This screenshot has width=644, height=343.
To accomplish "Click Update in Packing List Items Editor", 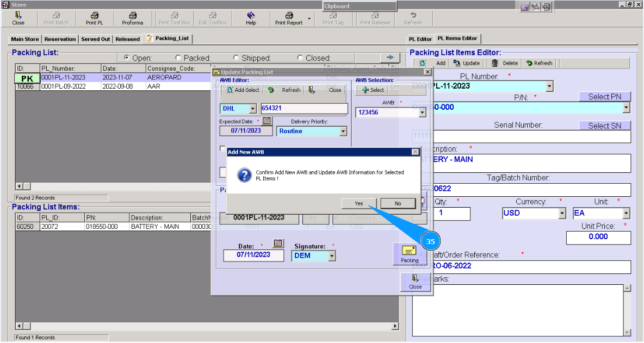I will tap(467, 63).
